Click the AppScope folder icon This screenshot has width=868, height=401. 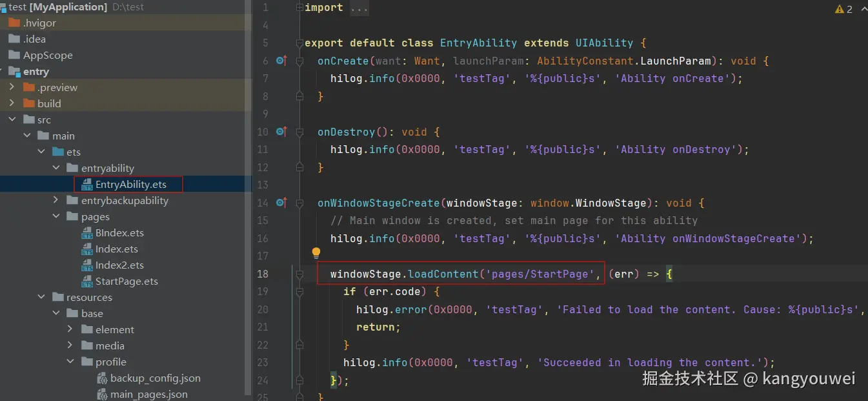(x=14, y=55)
